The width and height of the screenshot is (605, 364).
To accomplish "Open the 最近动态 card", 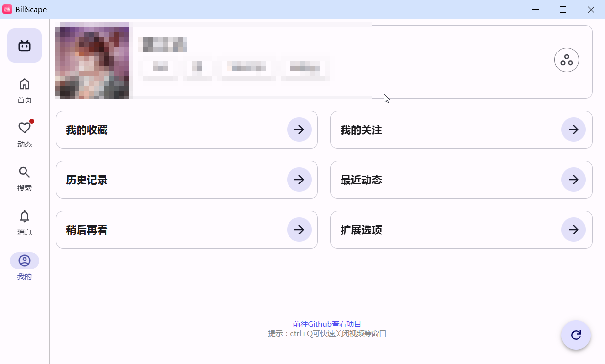I will coord(461,180).
